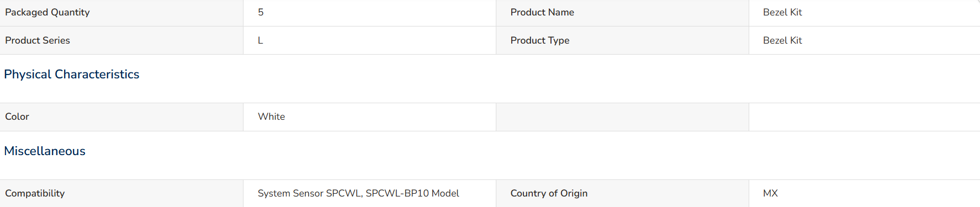Select the Product Name label cell

point(622,13)
